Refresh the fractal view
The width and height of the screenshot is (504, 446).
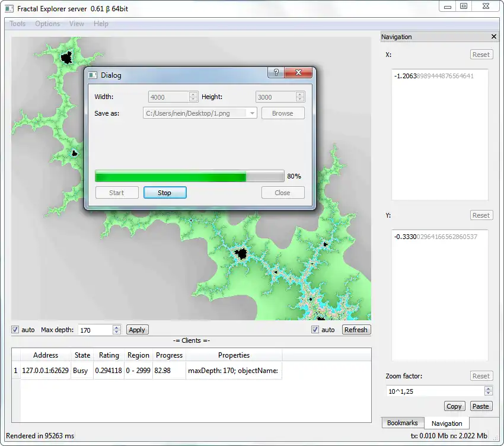click(x=356, y=330)
